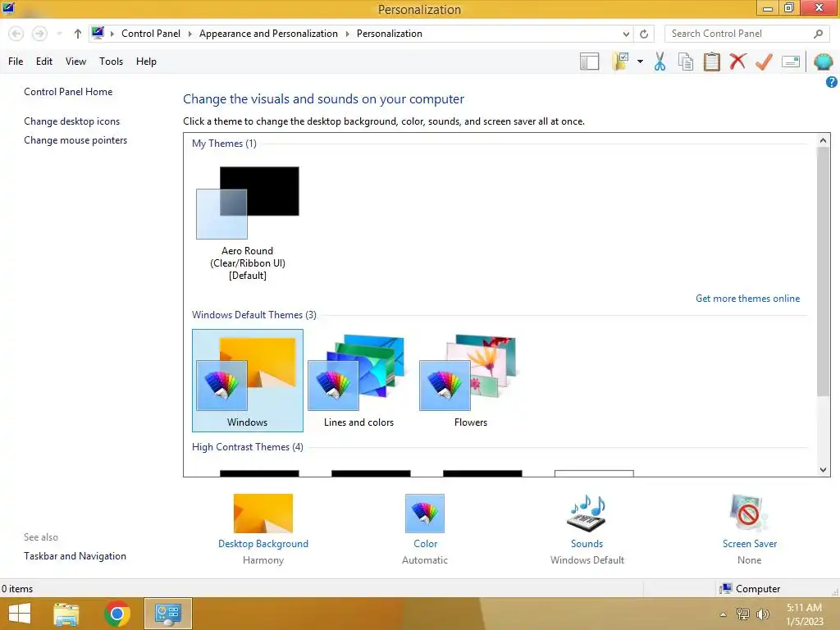Screen dimensions: 840x630
Task: Click the theme list scroll down arrow
Action: [824, 470]
